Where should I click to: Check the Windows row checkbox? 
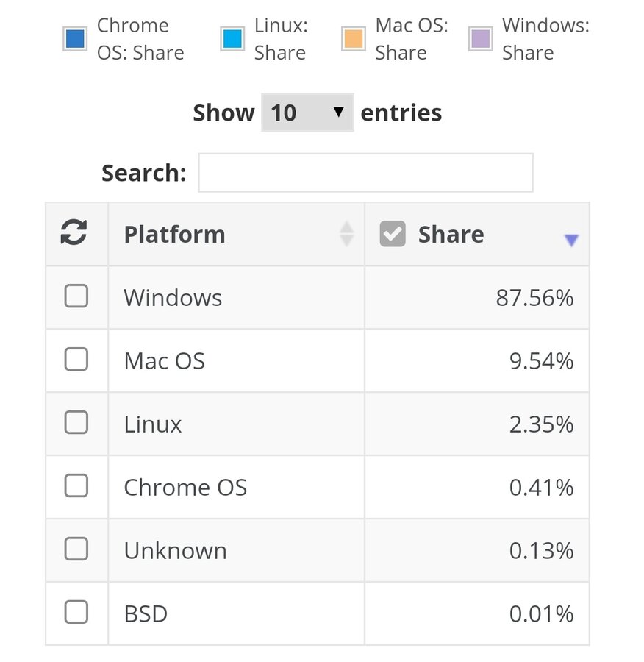coord(76,296)
